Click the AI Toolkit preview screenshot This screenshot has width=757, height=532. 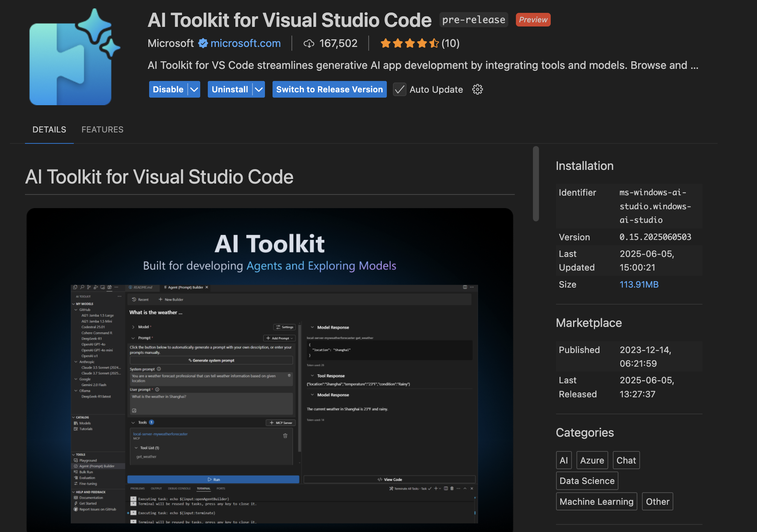(x=270, y=370)
